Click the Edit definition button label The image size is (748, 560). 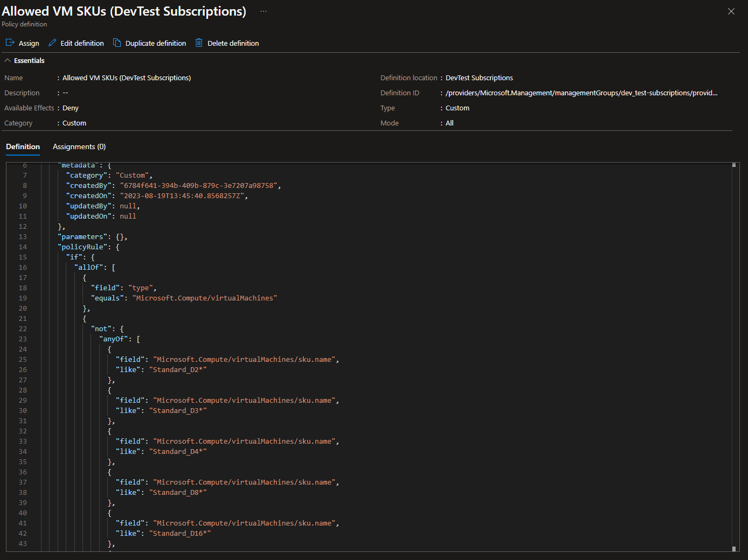pos(82,43)
